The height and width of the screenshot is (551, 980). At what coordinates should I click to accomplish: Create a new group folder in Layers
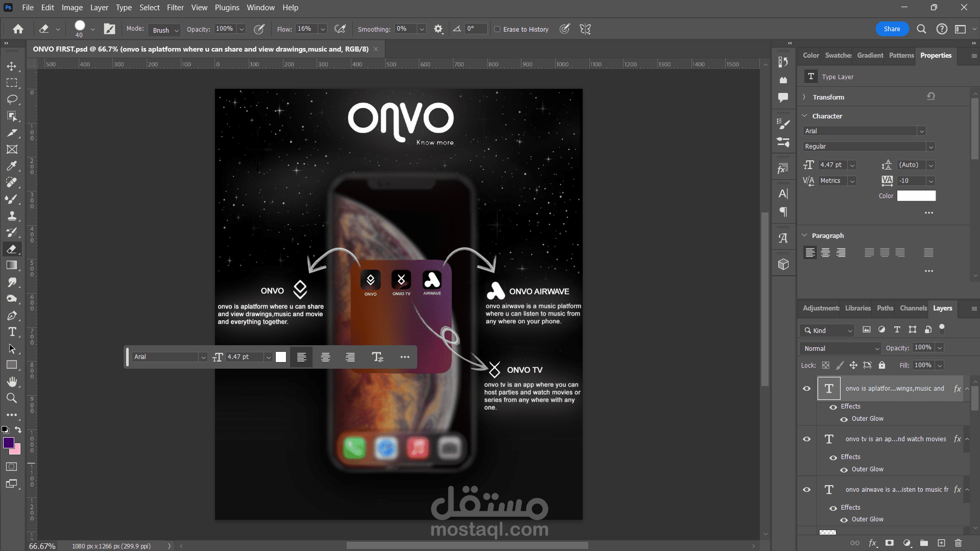coord(924,543)
